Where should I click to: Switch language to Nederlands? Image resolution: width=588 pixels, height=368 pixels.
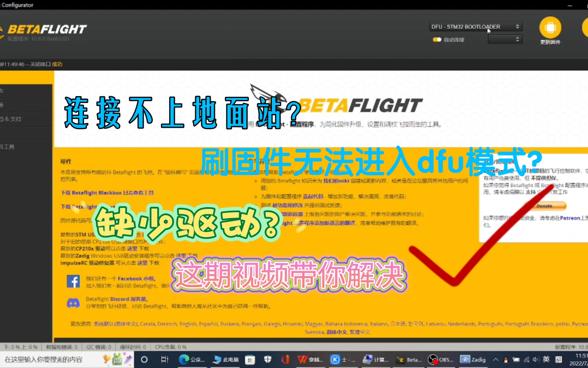click(461, 324)
